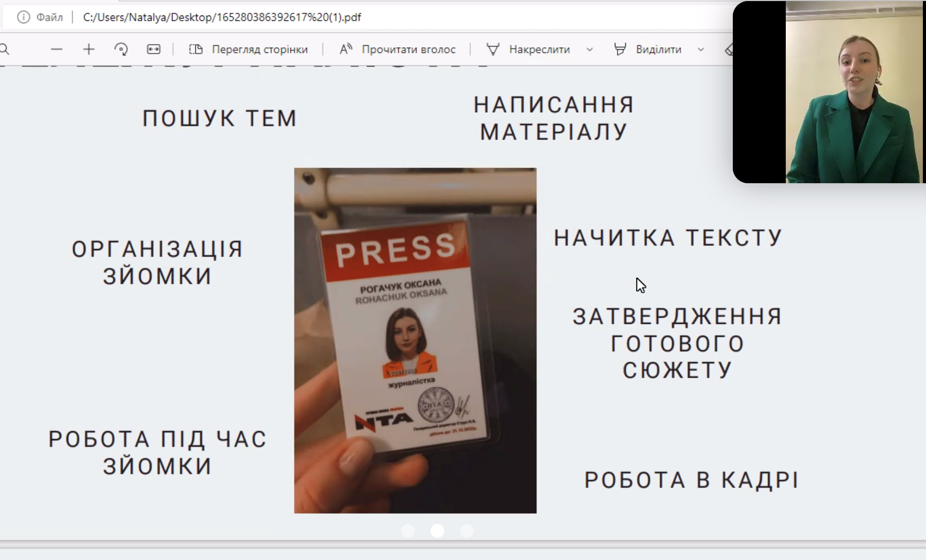Click the second slide pagination dot
Image resolution: width=926 pixels, height=560 pixels.
tap(437, 531)
